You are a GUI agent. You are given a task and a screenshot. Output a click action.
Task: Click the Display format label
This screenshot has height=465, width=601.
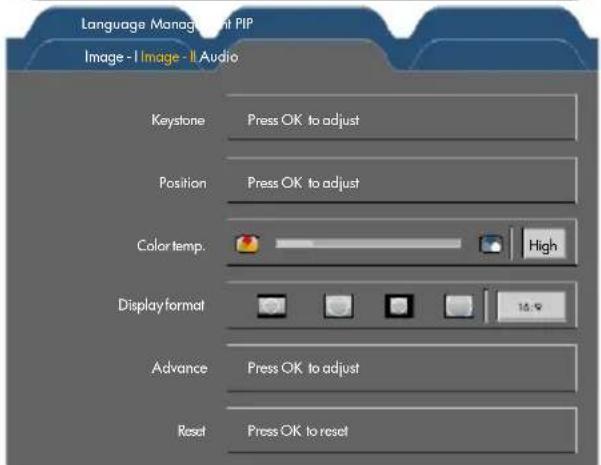[161, 306]
